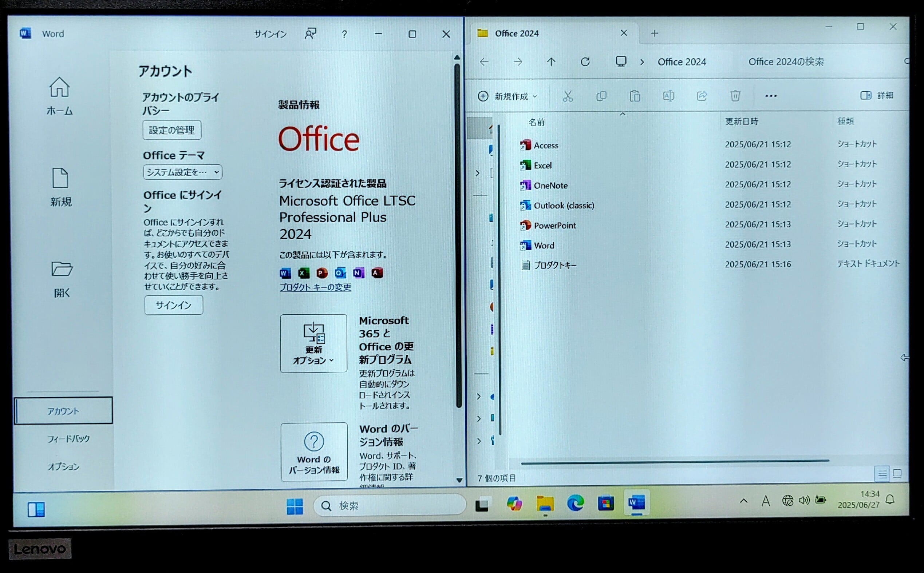This screenshot has width=924, height=573.
Task: Click the 設定の管理 button
Action: click(172, 130)
